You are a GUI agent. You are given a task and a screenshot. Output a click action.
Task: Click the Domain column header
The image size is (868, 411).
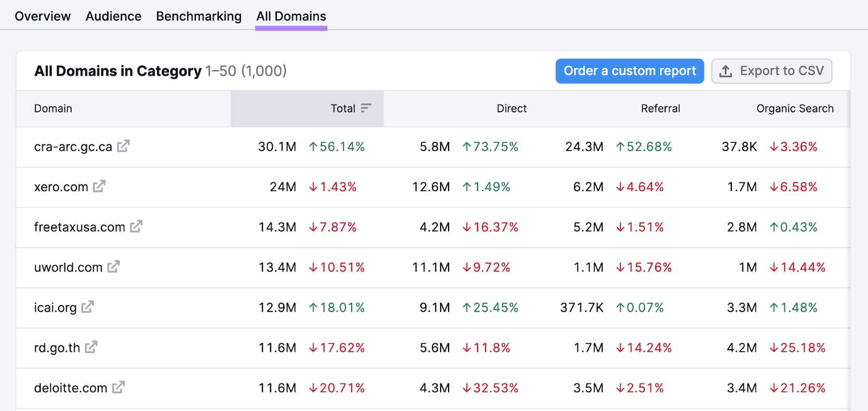(x=53, y=109)
